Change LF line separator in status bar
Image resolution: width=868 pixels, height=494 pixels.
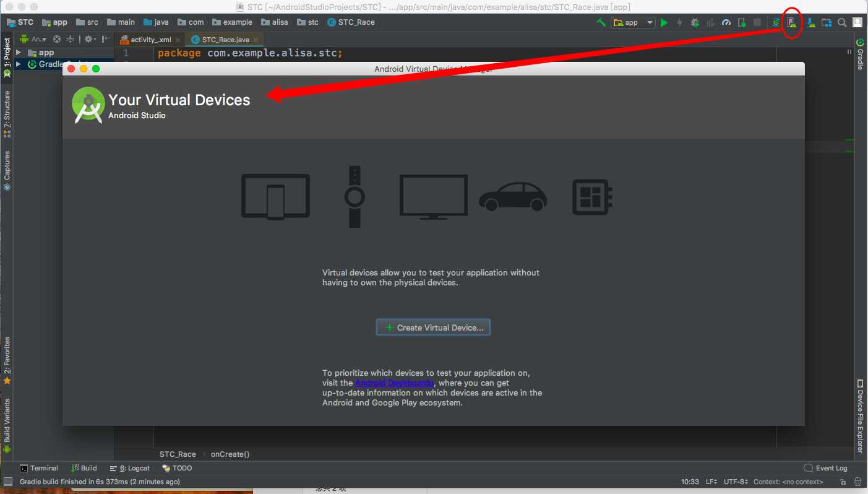pos(711,482)
